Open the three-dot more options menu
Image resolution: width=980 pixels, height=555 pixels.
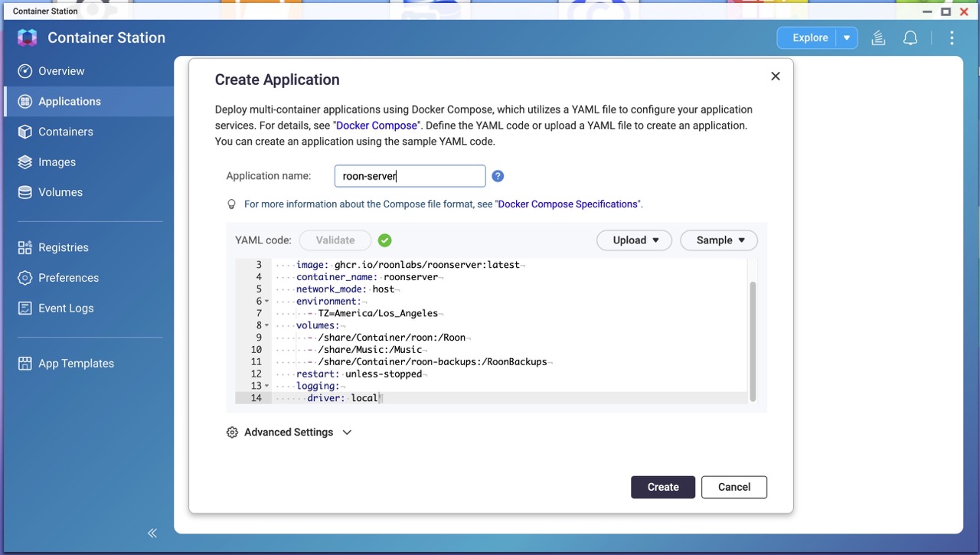[952, 38]
